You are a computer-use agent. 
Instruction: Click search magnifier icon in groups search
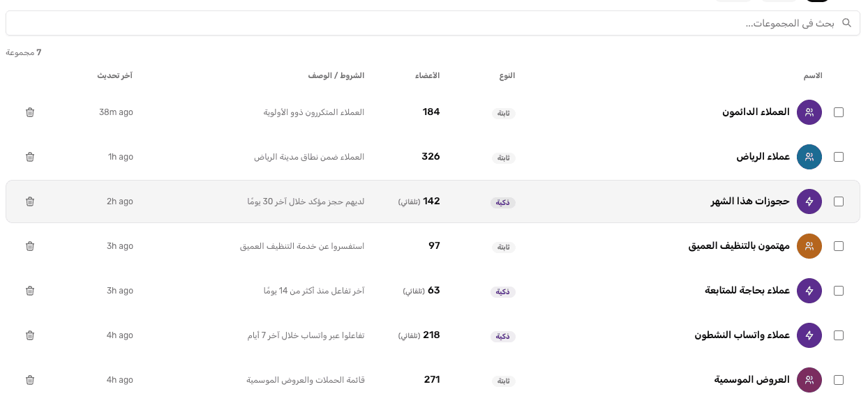pyautogui.click(x=847, y=23)
